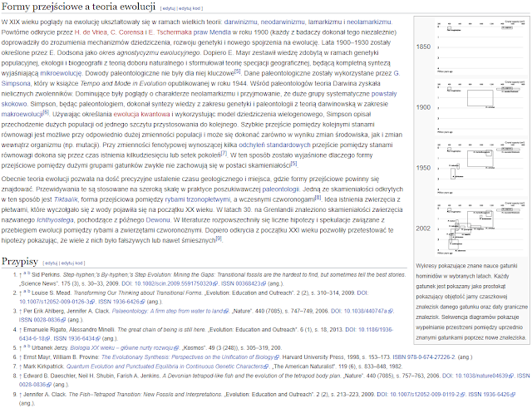Click back-reference 'a' of reference 1
532x408 pixels.
pyautogui.click(x=25, y=273)
